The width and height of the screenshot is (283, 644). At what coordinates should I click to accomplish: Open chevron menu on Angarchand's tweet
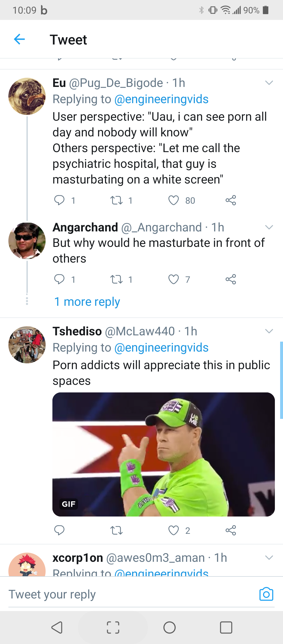[x=269, y=227]
